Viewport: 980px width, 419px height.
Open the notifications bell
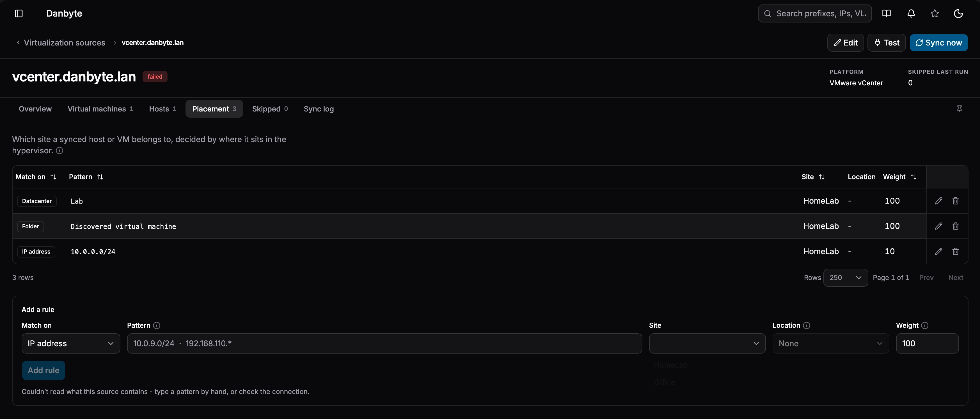point(911,13)
